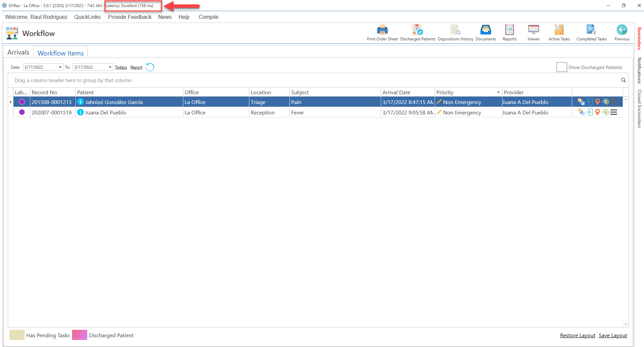Open the To date dropdown arrow
This screenshot has width=644, height=347.
coord(110,67)
